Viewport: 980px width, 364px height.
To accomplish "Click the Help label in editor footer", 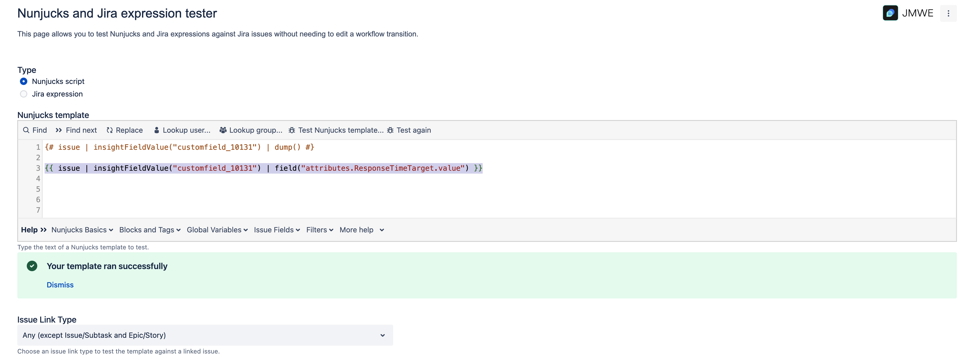I will point(29,230).
